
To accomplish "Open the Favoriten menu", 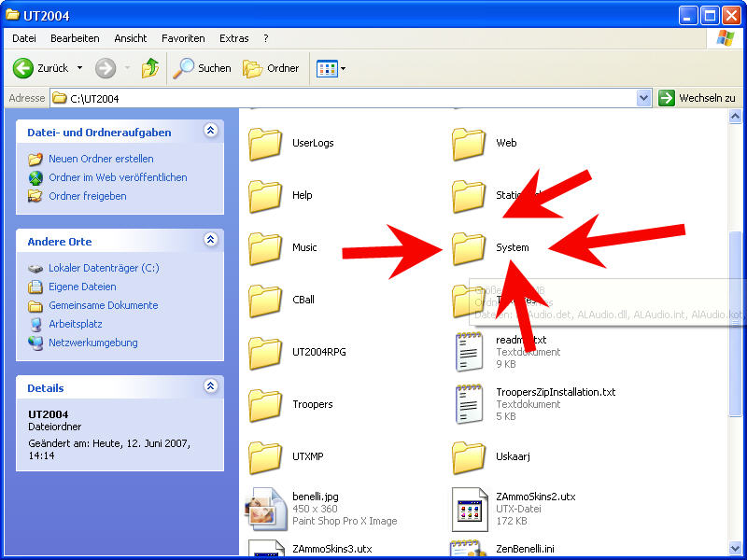I will point(183,38).
